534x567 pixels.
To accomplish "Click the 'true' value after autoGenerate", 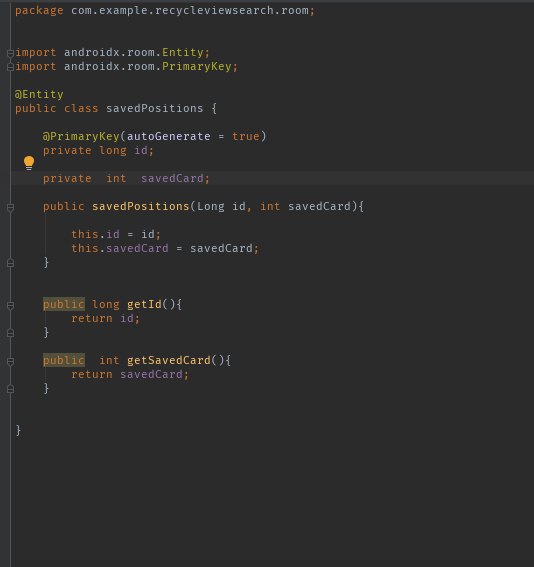I will click(x=246, y=136).
